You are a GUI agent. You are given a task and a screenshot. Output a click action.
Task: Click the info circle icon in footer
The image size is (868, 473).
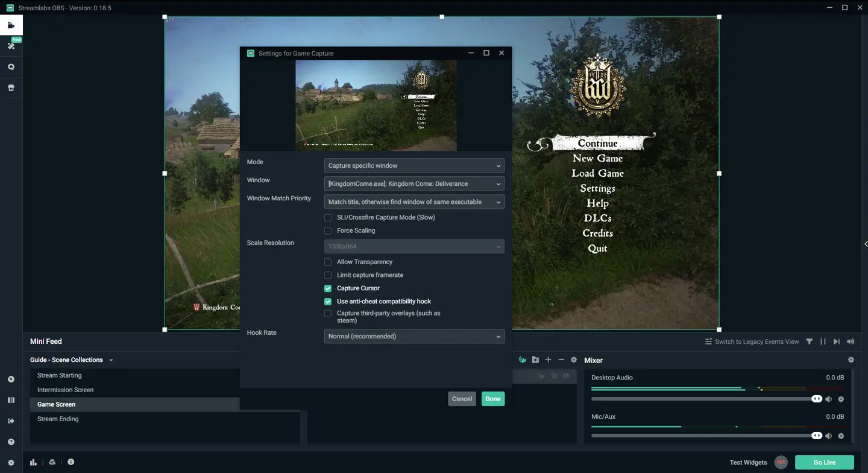71,462
